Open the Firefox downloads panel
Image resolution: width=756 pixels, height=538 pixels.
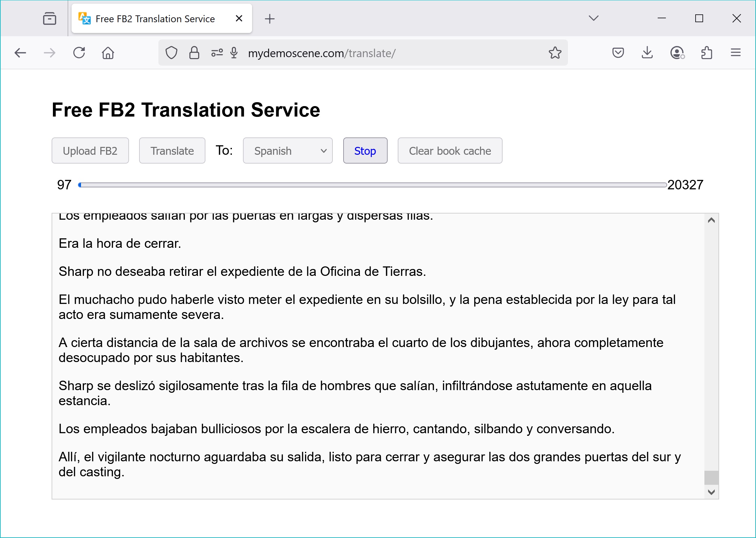pyautogui.click(x=647, y=52)
